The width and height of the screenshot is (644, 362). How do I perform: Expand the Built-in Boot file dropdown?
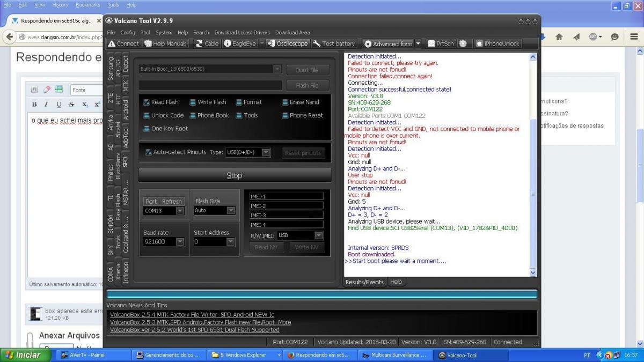coord(277,69)
